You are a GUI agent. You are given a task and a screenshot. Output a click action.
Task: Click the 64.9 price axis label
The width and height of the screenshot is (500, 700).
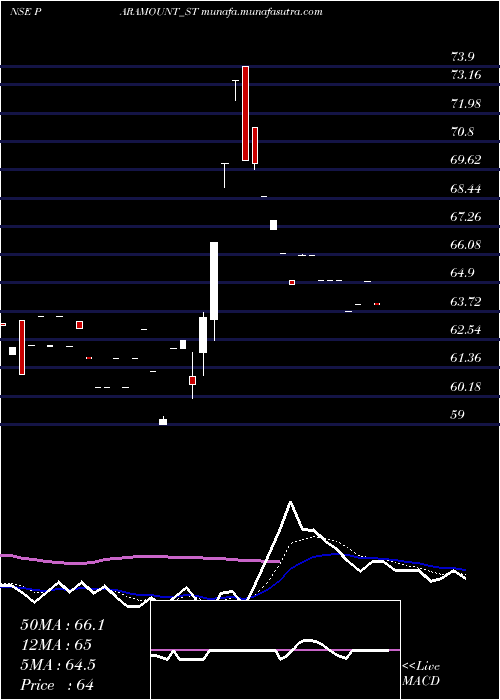click(463, 273)
